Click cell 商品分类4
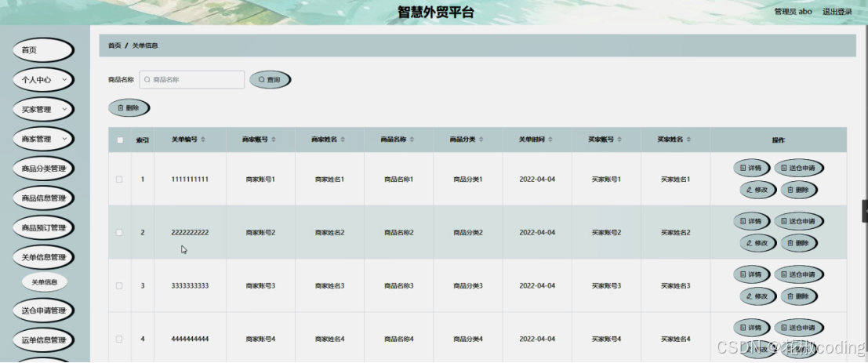This screenshot has height=363, width=868. point(468,339)
